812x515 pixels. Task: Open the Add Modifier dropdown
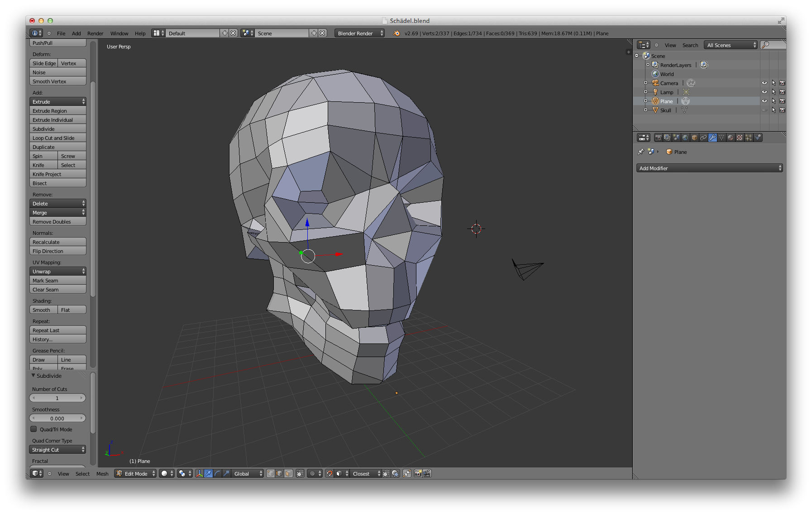(709, 168)
